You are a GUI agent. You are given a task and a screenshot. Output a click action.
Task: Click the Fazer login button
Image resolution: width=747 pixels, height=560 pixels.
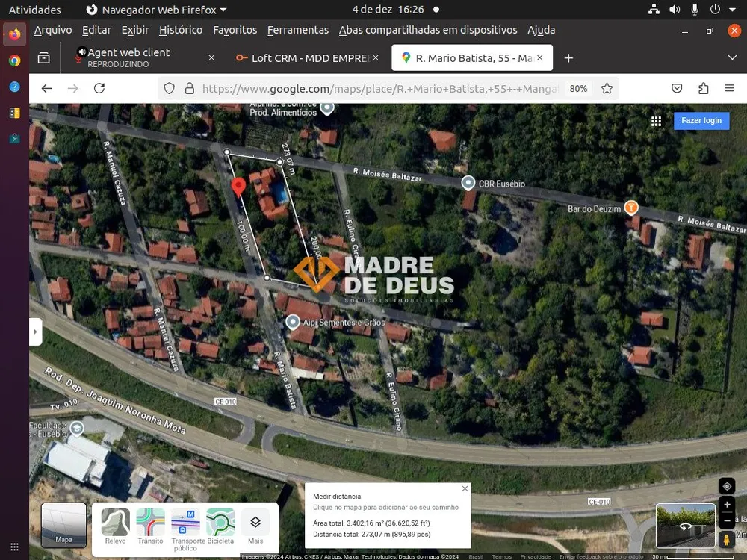[701, 120]
